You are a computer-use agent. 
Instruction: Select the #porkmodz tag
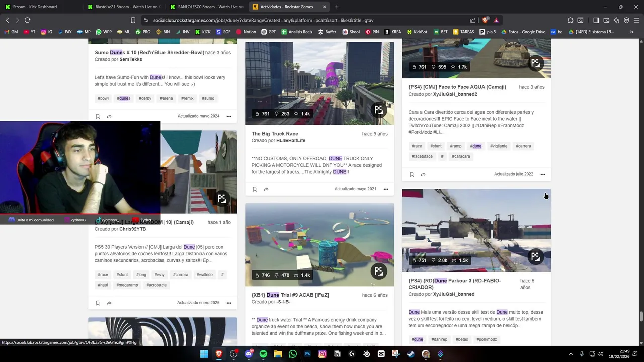[487, 339]
